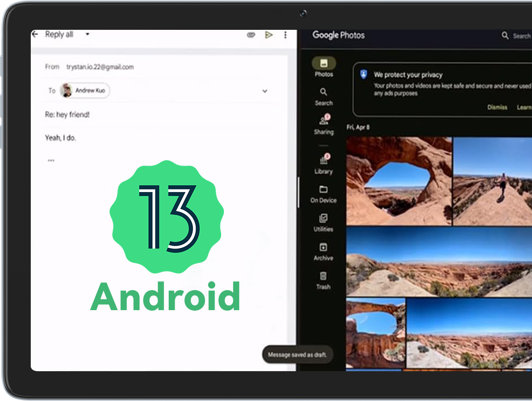Viewport: 532px width, 401px height.
Task: Open Utilities in Google Photos
Action: pyautogui.click(x=324, y=222)
